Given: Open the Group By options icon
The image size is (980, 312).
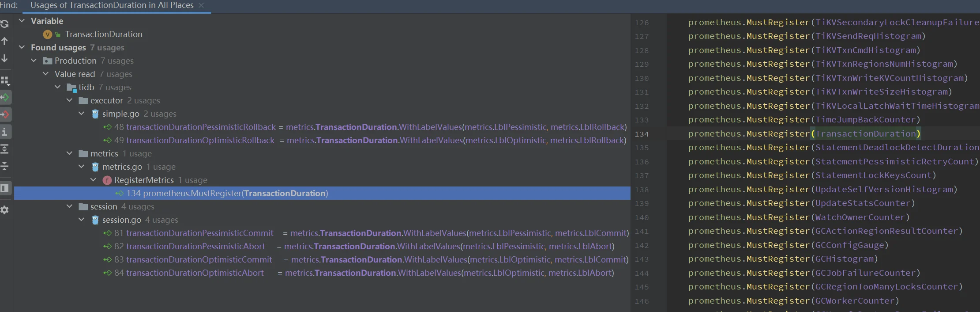Looking at the screenshot, I should (5, 80).
